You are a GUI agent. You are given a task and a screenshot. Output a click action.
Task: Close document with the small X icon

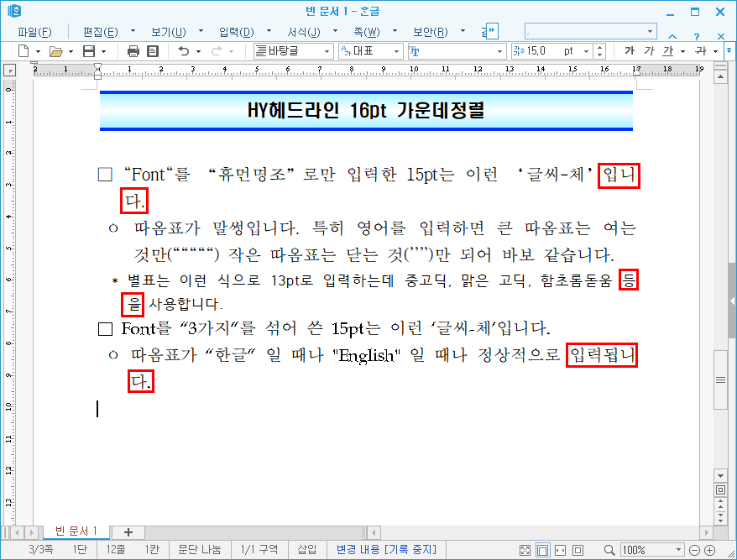(x=721, y=36)
